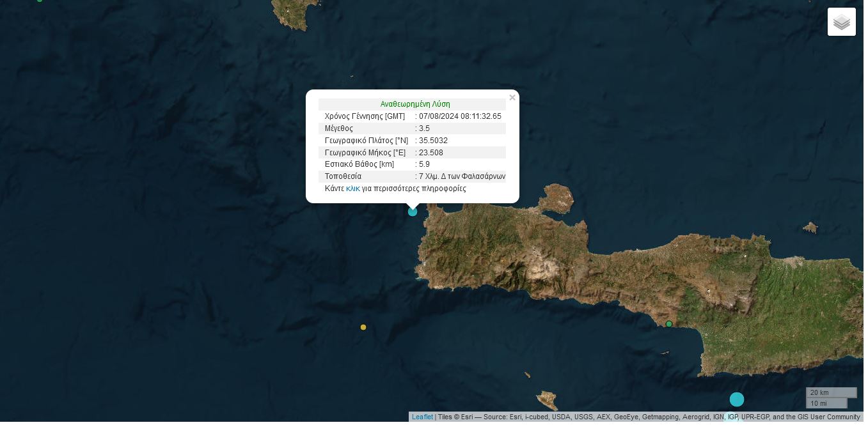The image size is (868, 425).
Task: Open the map layers control
Action: (x=841, y=22)
